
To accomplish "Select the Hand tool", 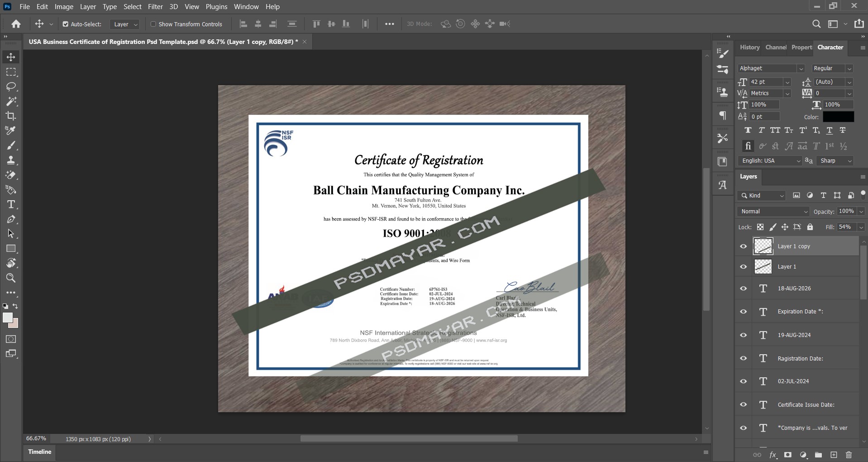I will [11, 263].
